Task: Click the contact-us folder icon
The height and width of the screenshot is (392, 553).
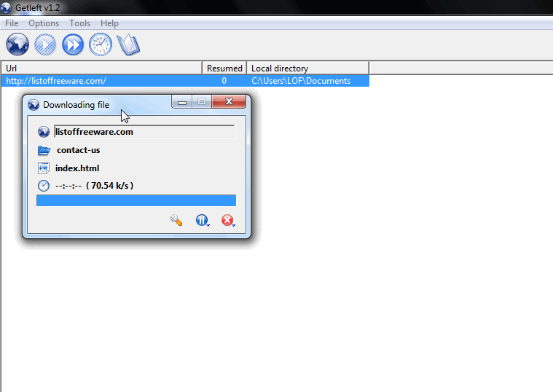Action: 44,150
